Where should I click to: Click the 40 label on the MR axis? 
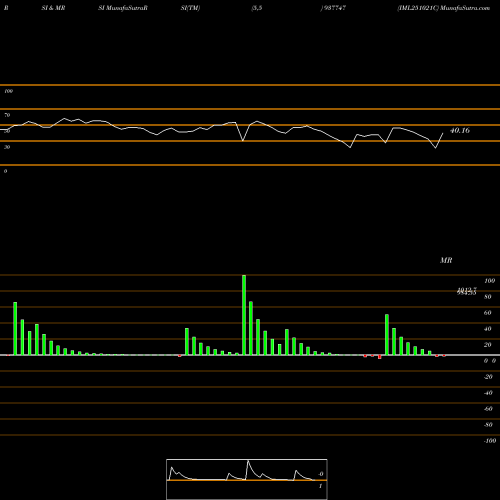[488, 329]
